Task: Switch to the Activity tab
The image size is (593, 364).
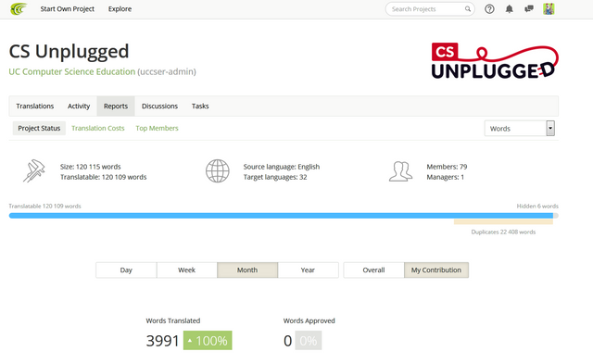Action: [79, 107]
